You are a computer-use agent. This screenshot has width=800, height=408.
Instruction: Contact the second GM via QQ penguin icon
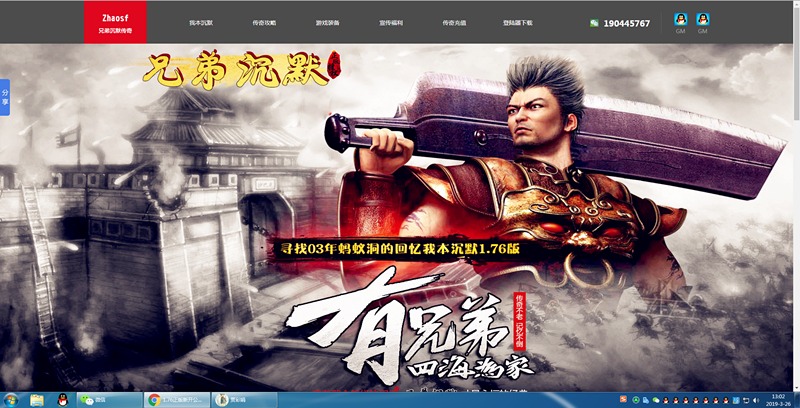pyautogui.click(x=703, y=19)
